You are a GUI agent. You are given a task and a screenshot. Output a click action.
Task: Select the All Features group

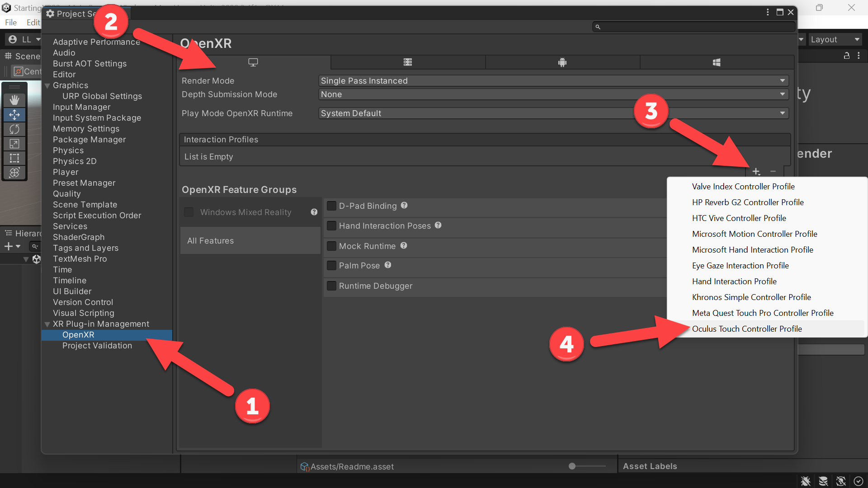pos(250,241)
